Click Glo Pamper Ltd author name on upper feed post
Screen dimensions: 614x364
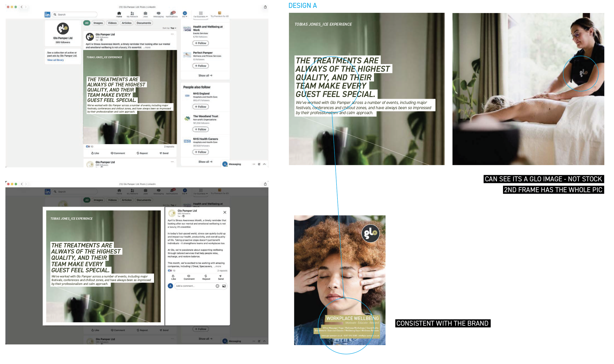click(x=105, y=34)
